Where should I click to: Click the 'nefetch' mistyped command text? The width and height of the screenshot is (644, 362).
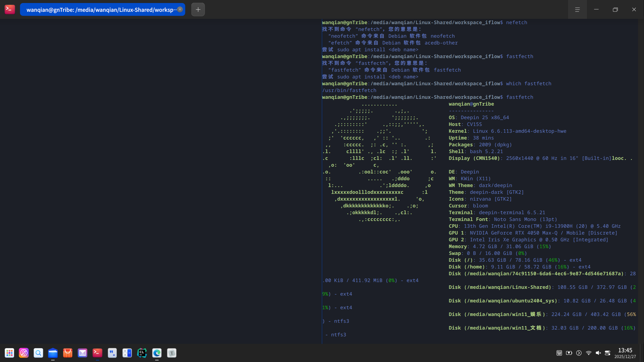coord(516,22)
